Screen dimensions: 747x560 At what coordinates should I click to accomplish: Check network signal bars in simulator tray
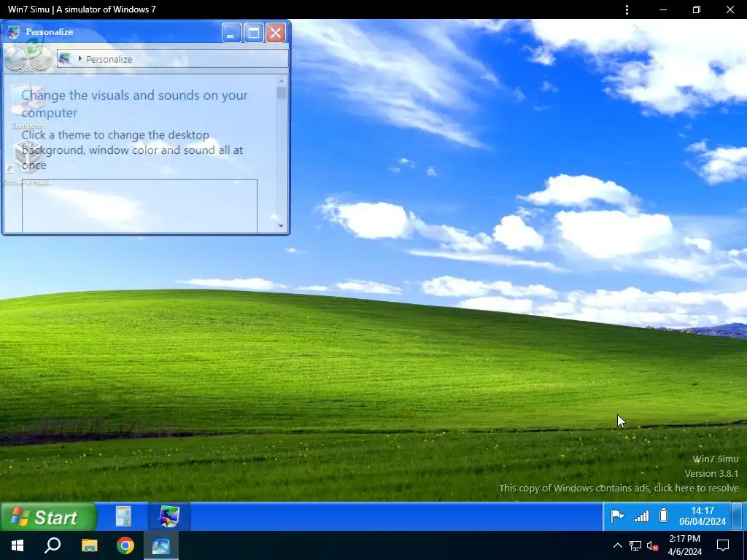642,516
